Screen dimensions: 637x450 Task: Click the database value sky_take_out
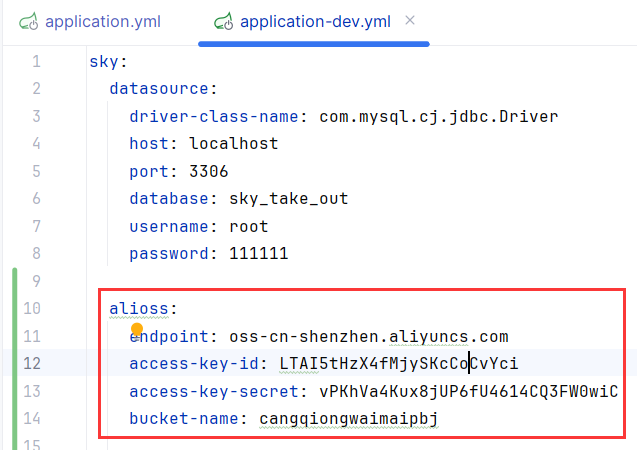288,199
